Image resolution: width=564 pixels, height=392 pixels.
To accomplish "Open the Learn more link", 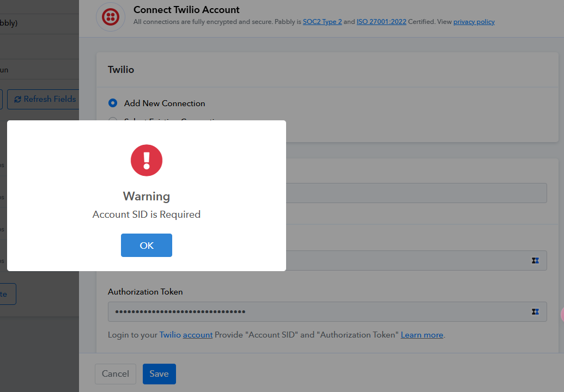I will click(422, 335).
